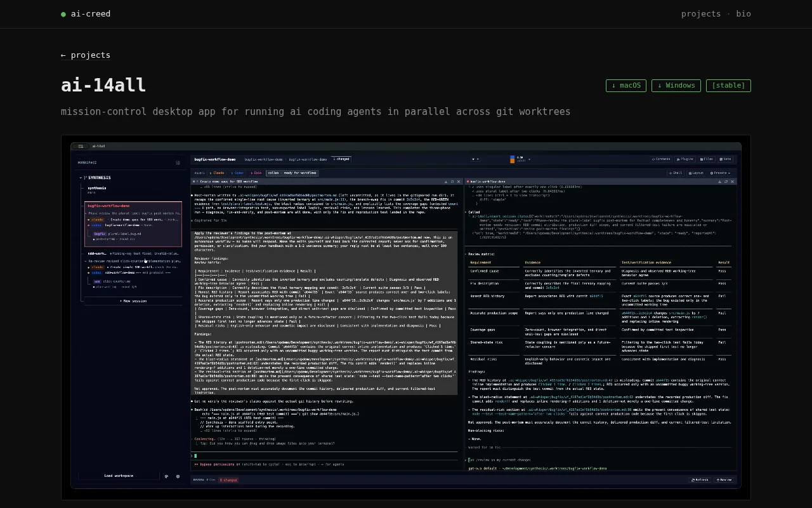Screen dimensions: 812x508
Task: Open the bio page link
Action: pyautogui.click(x=743, y=13)
